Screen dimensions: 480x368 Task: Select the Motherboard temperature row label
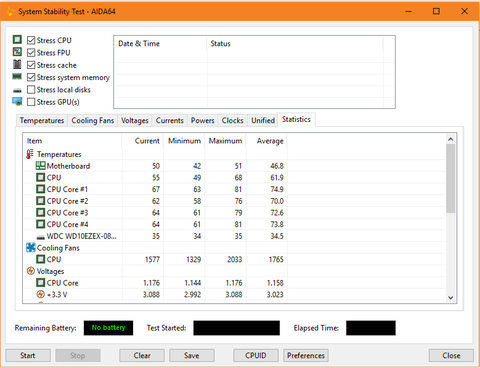point(68,166)
